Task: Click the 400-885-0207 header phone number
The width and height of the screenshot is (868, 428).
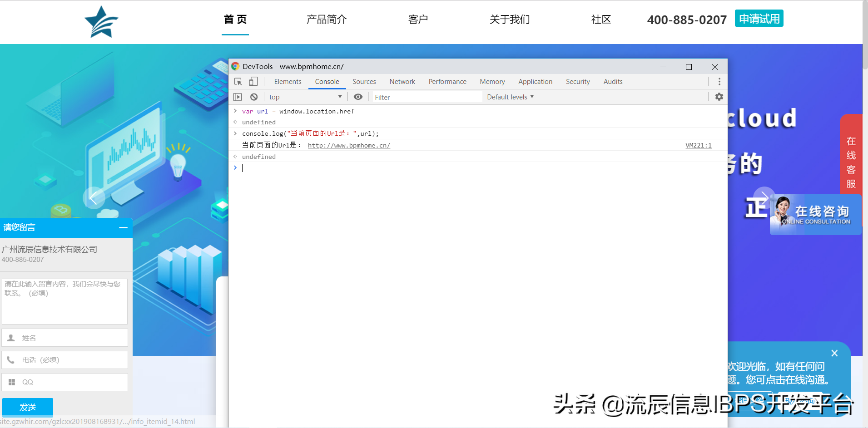Action: (x=687, y=20)
